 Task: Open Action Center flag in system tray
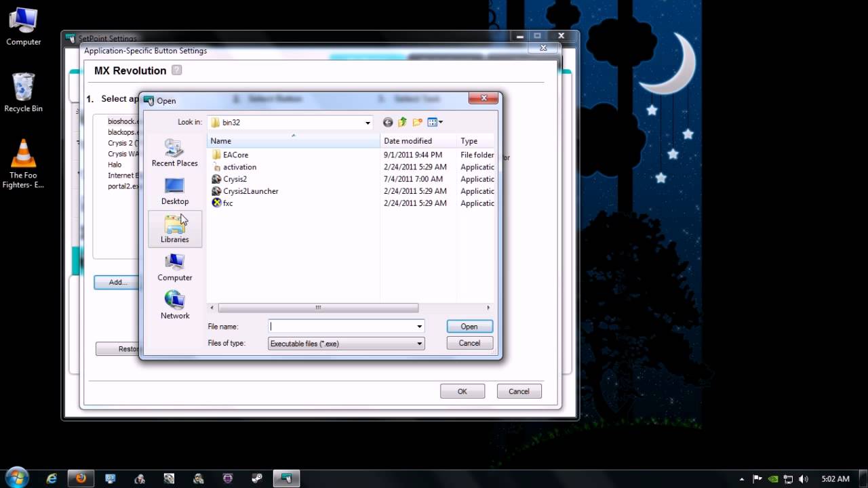pyautogui.click(x=757, y=479)
